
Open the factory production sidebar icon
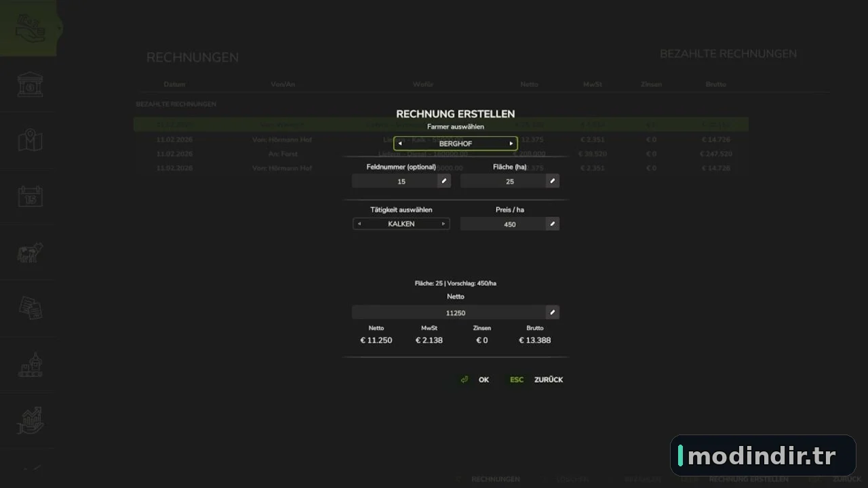point(31,365)
